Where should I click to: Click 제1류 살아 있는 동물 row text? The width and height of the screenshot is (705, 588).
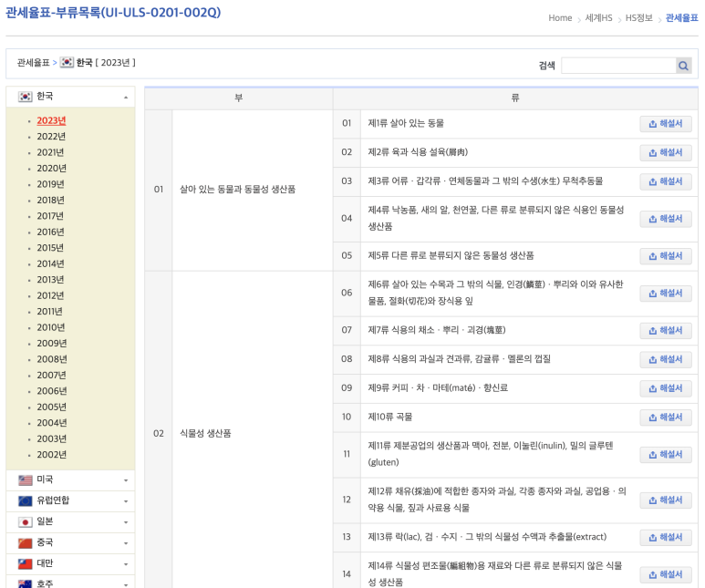point(406,124)
